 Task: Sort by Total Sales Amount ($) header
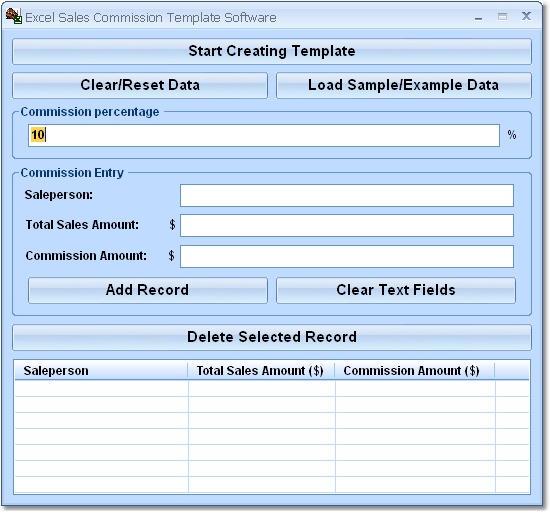tap(261, 371)
